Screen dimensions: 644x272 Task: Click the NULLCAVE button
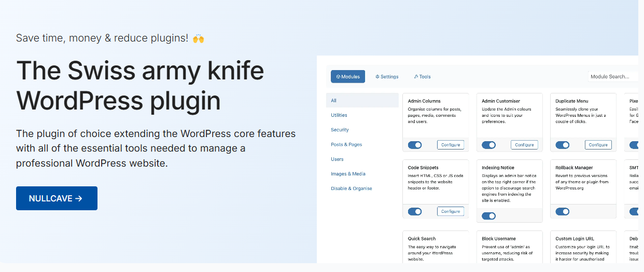pos(57,198)
